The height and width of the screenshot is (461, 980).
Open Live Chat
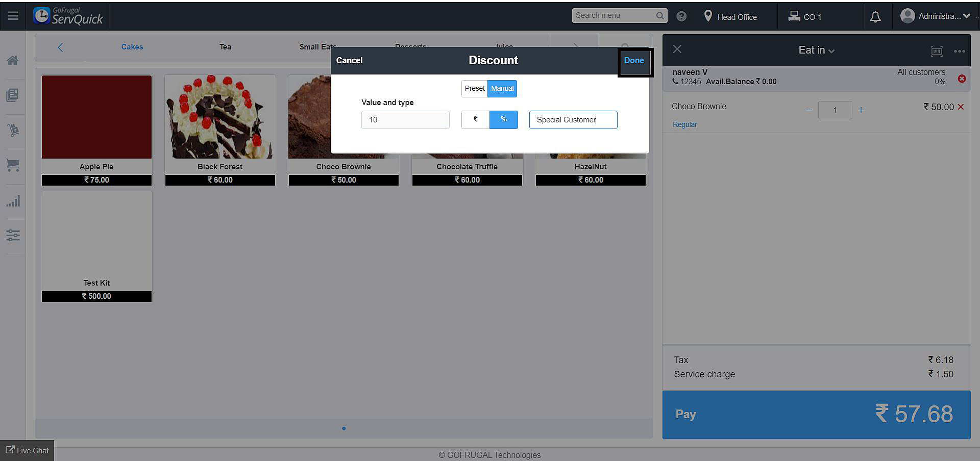(27, 450)
